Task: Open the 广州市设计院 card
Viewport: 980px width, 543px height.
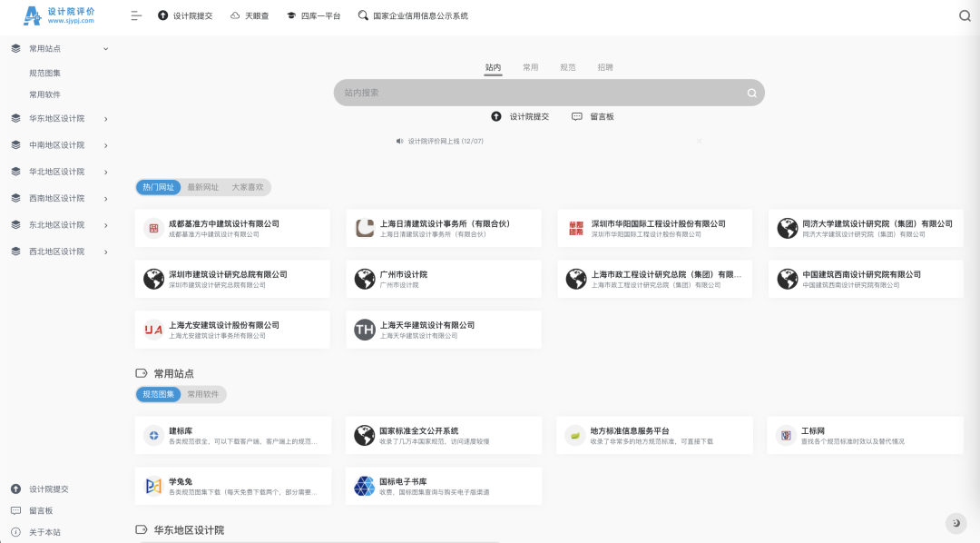Action: click(444, 279)
